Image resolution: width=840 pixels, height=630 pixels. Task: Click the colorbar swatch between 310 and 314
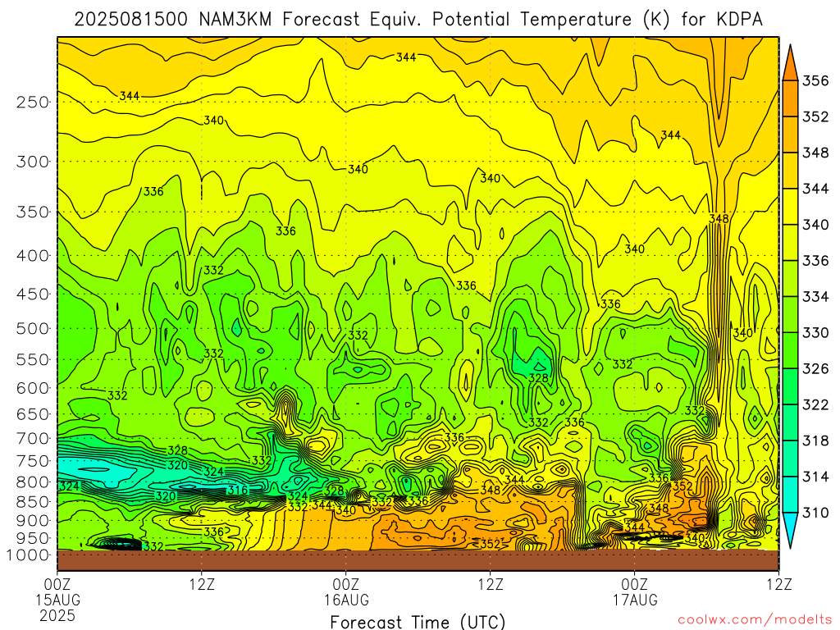[790, 495]
